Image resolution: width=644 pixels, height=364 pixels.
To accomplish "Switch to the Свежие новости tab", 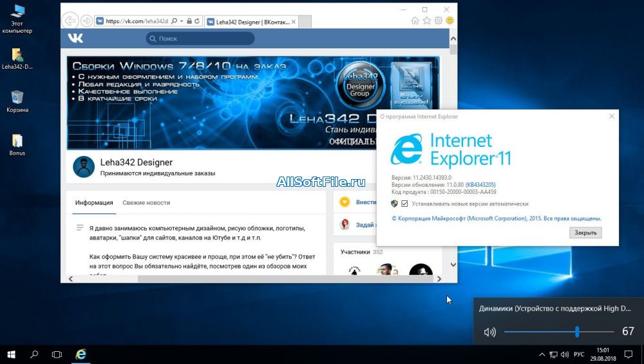I will pyautogui.click(x=146, y=202).
